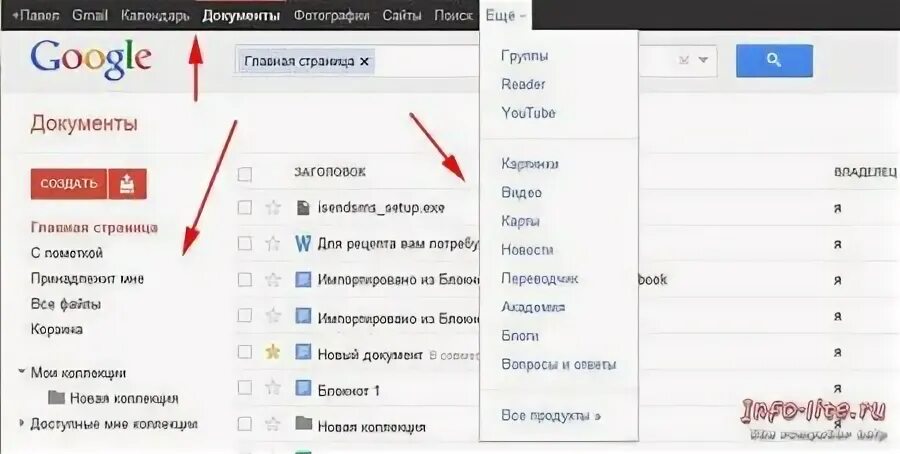
Task: Click the document icon of 'Блокнот 1'
Action: 303,388
